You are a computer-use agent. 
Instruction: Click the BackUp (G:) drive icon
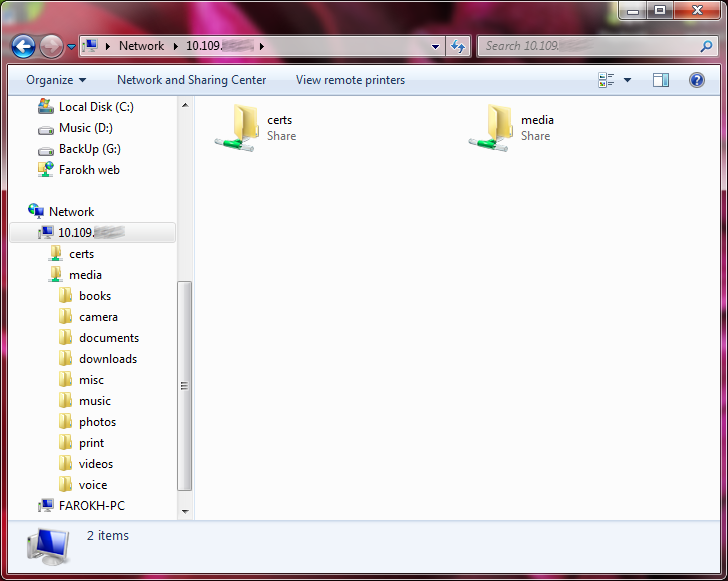(x=46, y=151)
